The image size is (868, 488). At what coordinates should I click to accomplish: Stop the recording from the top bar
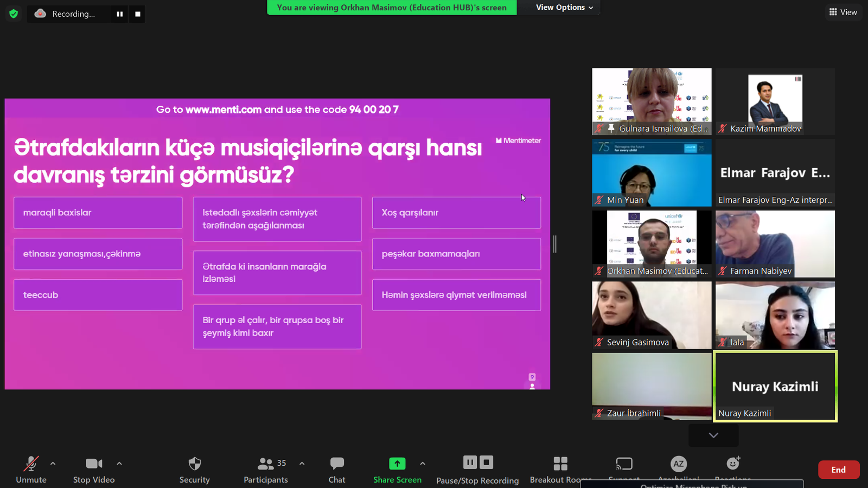138,14
